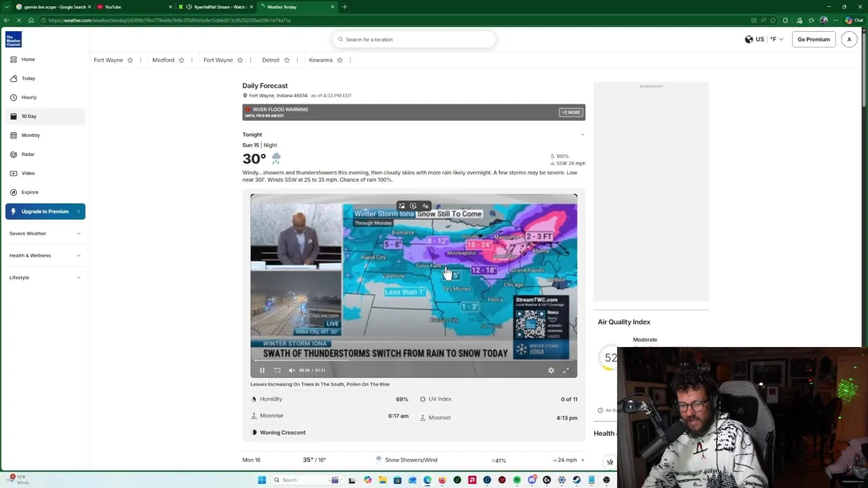Collapse the Tonight forecast details
The width and height of the screenshot is (868, 488).
click(583, 134)
